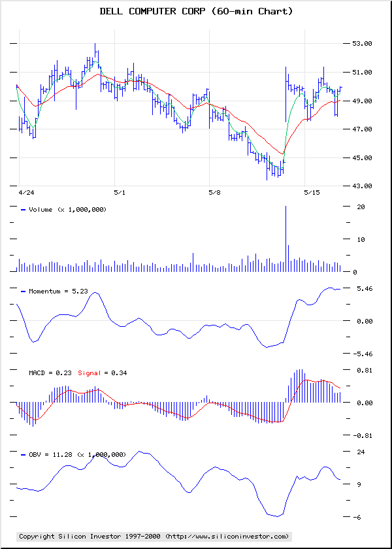The image size is (392, 549).
Task: Click the 5/15 date label
Action: point(312,192)
